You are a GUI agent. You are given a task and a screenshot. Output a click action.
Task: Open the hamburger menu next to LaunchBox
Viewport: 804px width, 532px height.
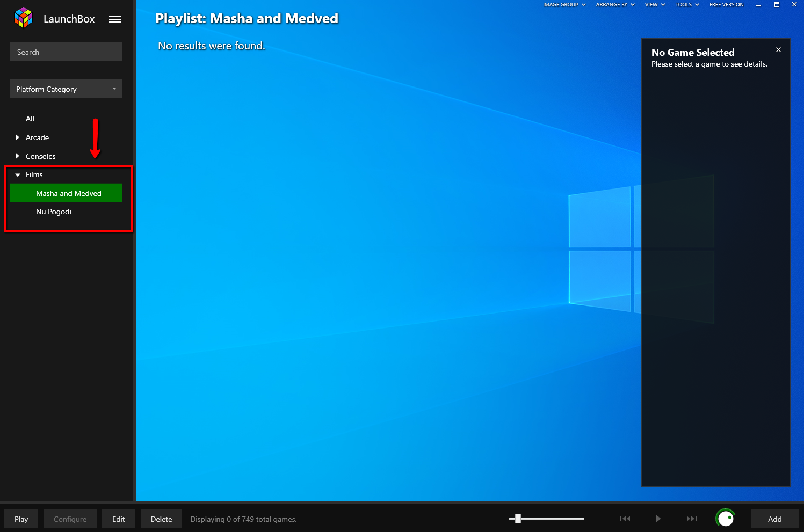click(115, 19)
